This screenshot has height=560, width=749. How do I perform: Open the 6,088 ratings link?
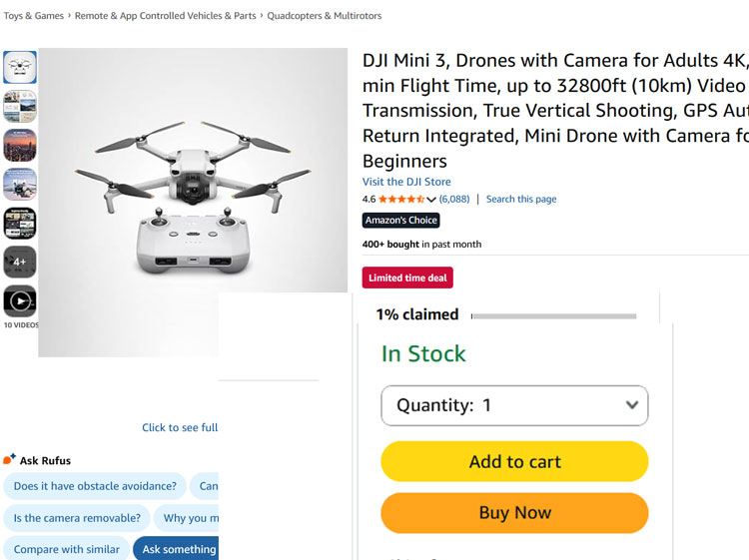[454, 200]
